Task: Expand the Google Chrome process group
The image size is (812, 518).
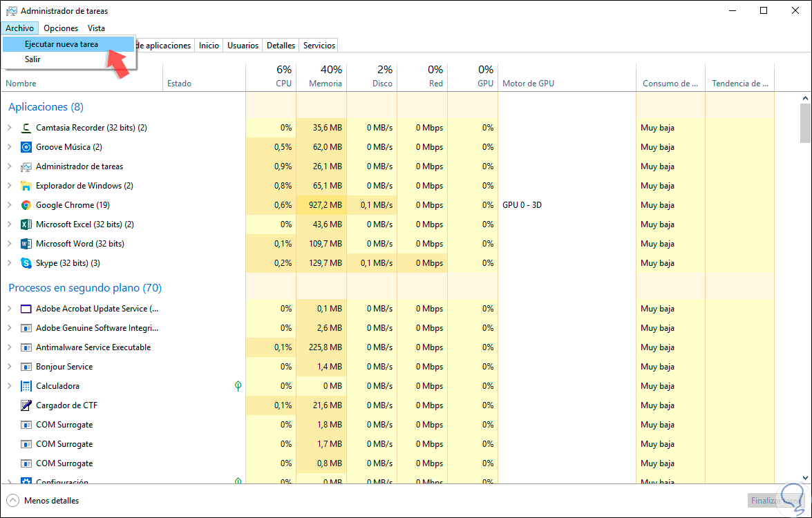Action: tap(10, 205)
